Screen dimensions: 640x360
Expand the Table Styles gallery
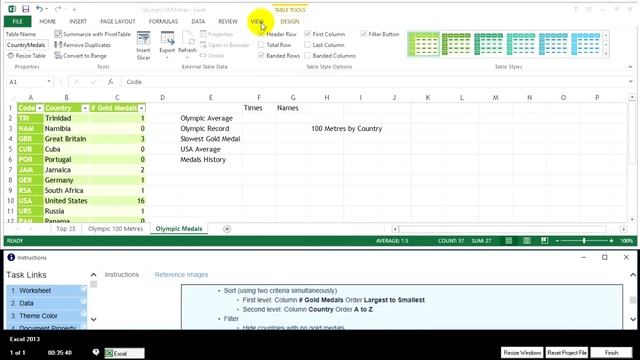tap(606, 54)
